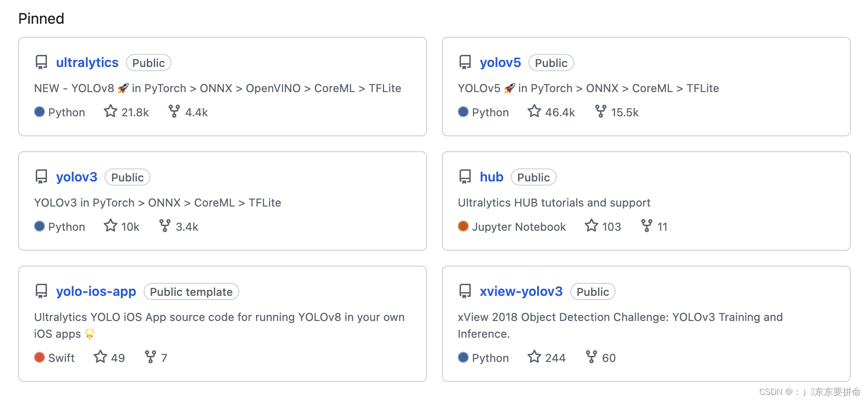Click the fork icon for ultralytics 4.4k

click(174, 111)
